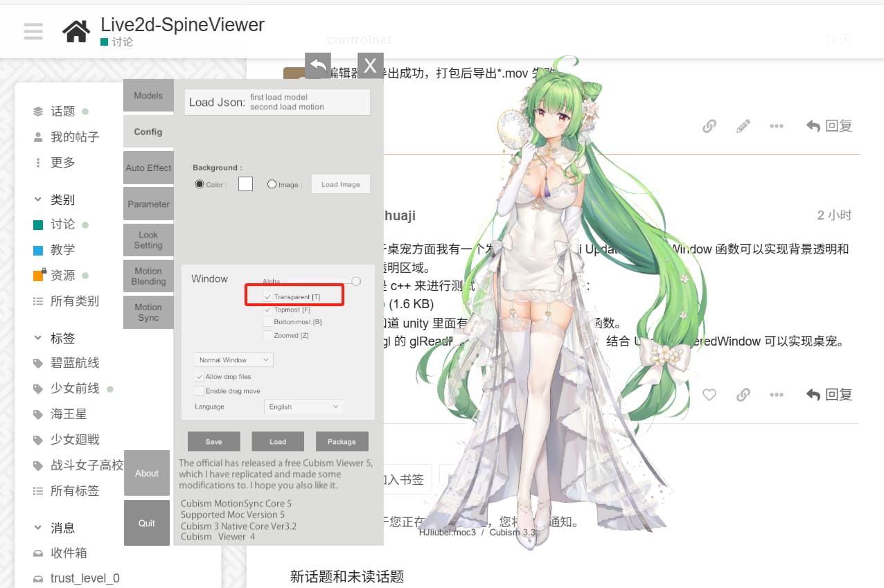Open the Motion Blending tab
The height and width of the screenshot is (588, 884).
tap(148, 276)
